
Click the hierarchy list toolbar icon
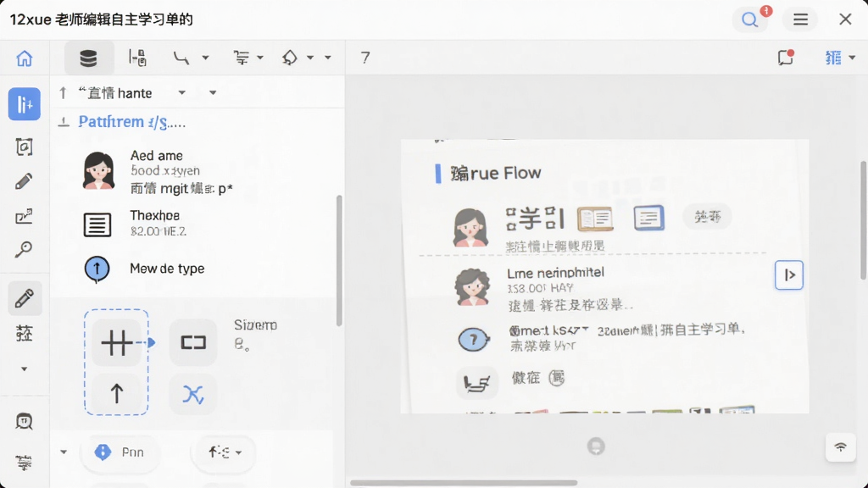pos(241,58)
